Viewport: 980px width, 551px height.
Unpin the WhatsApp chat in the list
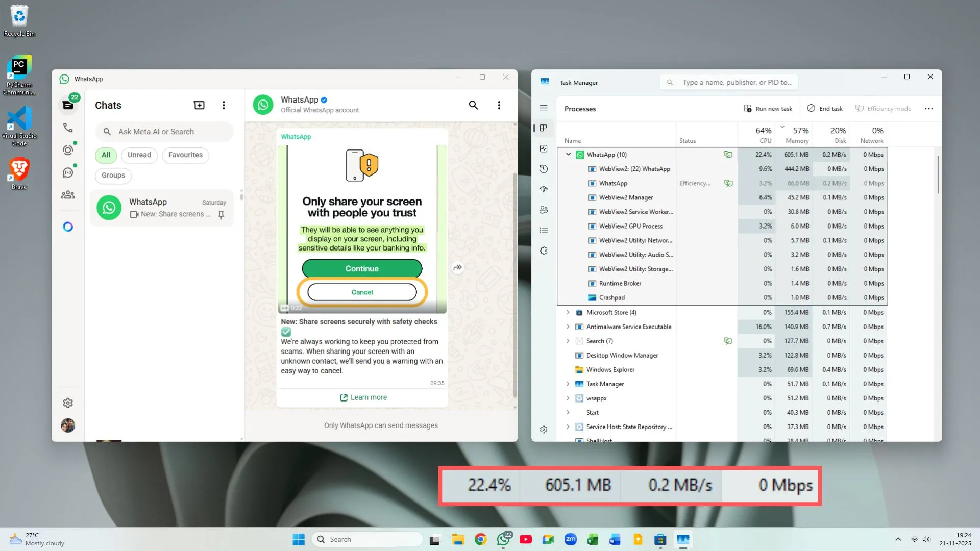point(221,215)
